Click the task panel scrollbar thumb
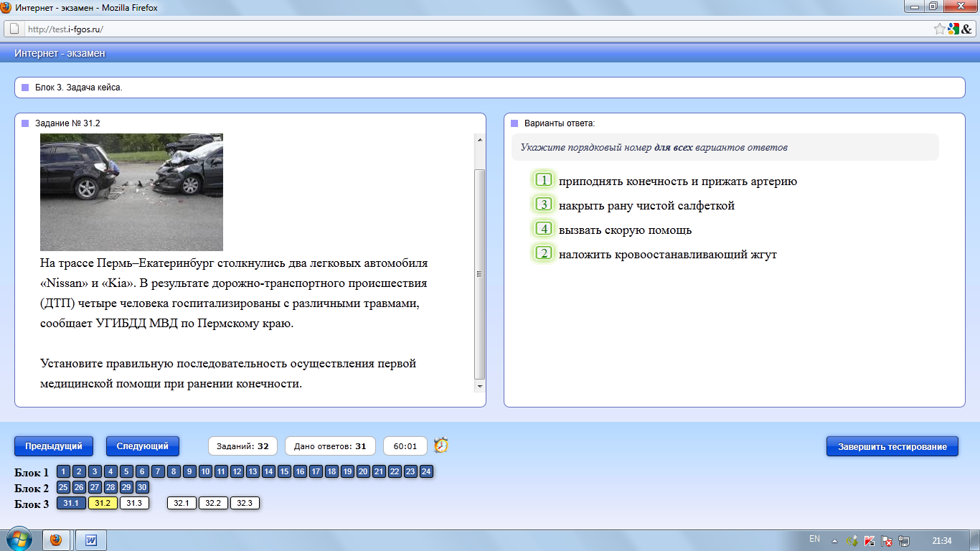The width and height of the screenshot is (980, 551). [480, 274]
